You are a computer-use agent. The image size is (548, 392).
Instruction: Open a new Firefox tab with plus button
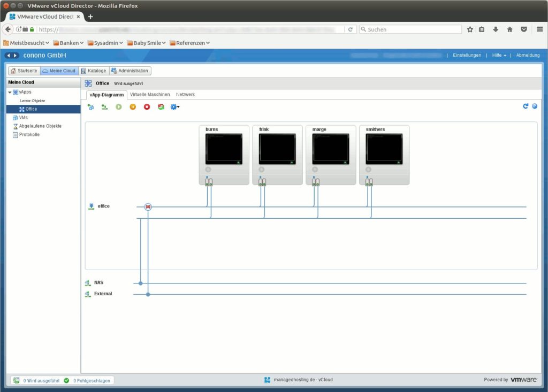pyautogui.click(x=90, y=17)
